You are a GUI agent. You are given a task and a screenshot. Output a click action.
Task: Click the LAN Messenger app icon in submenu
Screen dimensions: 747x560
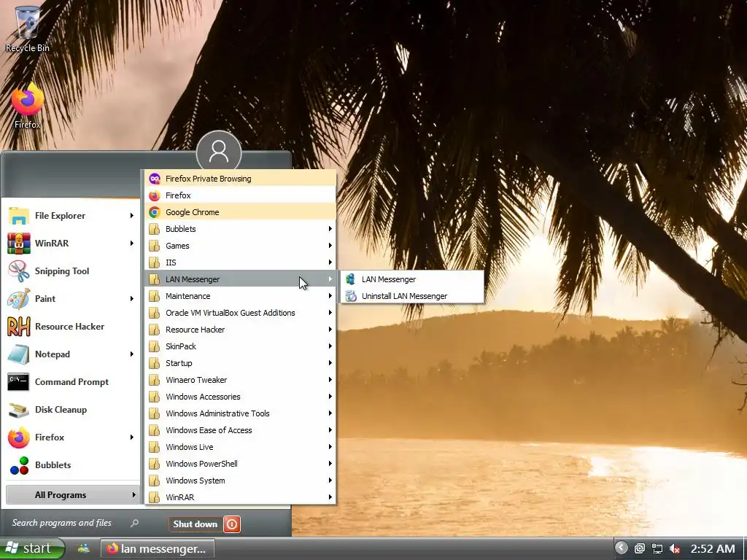[351, 279]
